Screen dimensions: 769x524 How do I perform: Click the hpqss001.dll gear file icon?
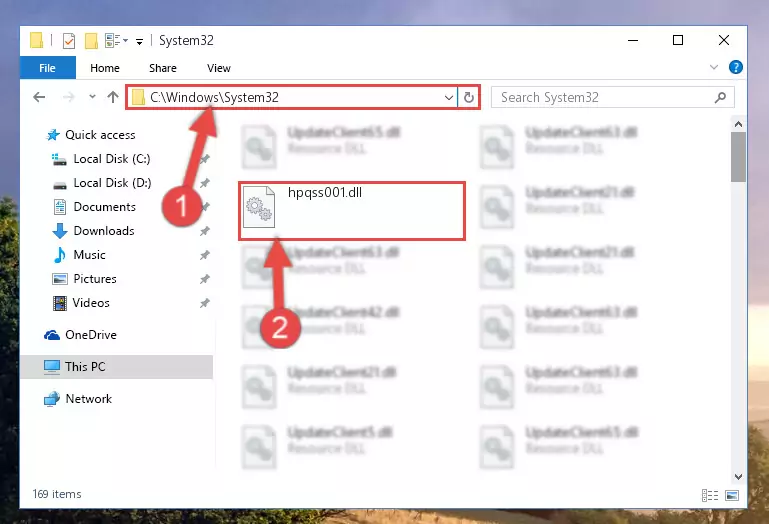(x=259, y=207)
